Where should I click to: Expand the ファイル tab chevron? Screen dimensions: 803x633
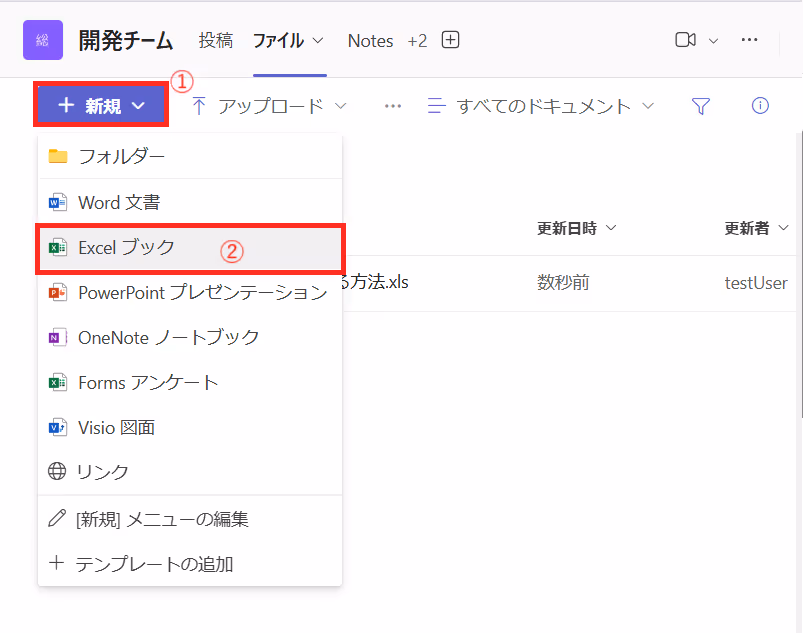[318, 40]
